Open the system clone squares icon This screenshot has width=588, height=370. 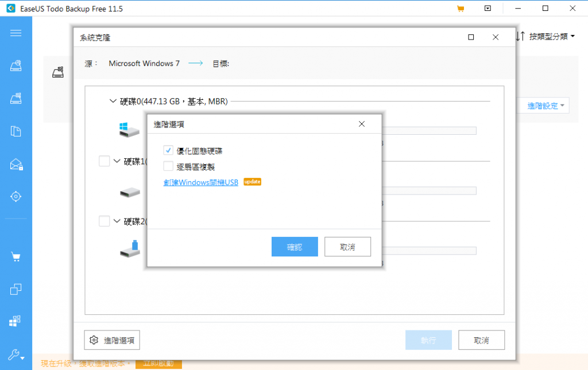(x=15, y=321)
